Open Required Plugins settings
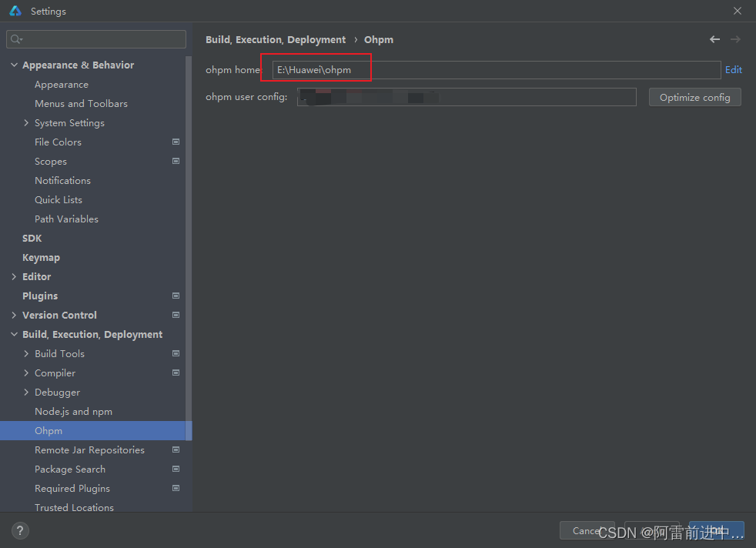Image resolution: width=756 pixels, height=548 pixels. click(x=72, y=488)
